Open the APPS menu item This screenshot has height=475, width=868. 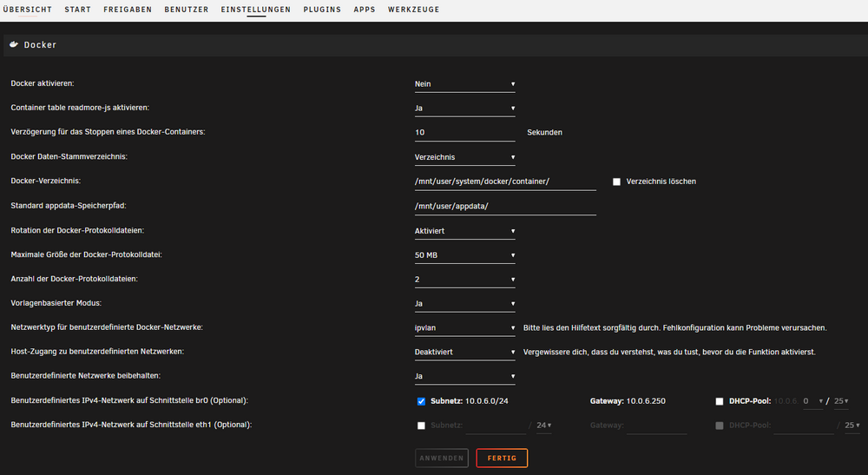[x=365, y=10]
